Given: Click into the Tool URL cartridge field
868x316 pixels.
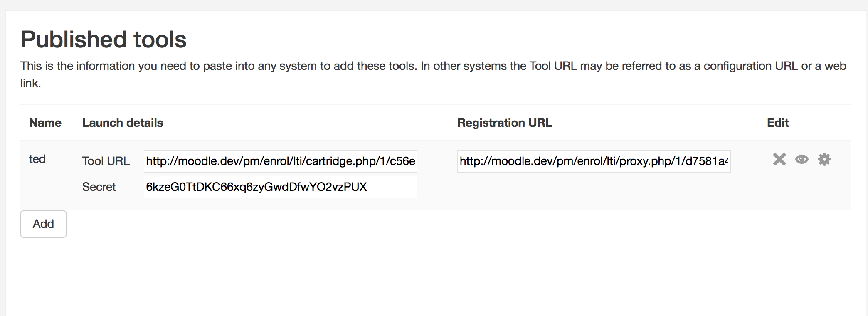Looking at the screenshot, I should (281, 161).
